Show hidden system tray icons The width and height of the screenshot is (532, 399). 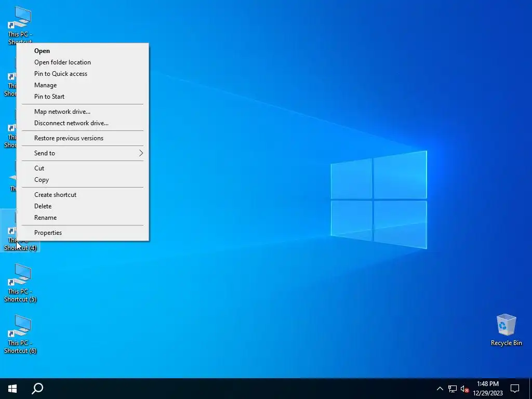click(440, 389)
